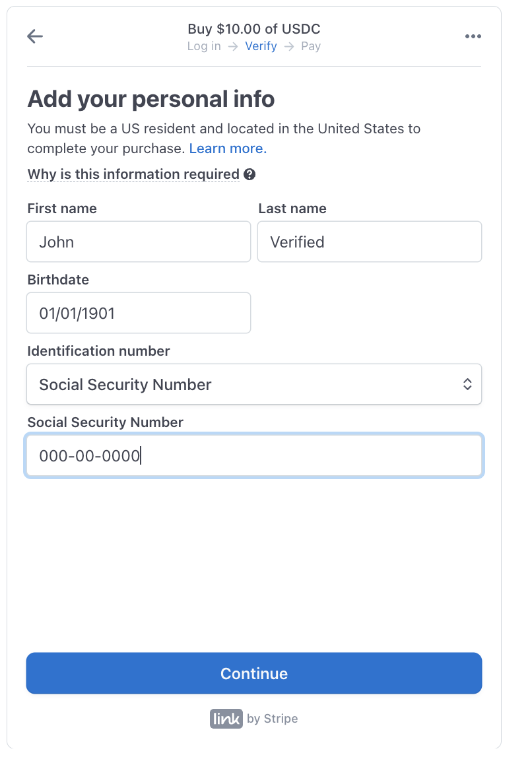Click the back arrow at top left
Image resolution: width=532 pixels, height=759 pixels.
(x=34, y=36)
